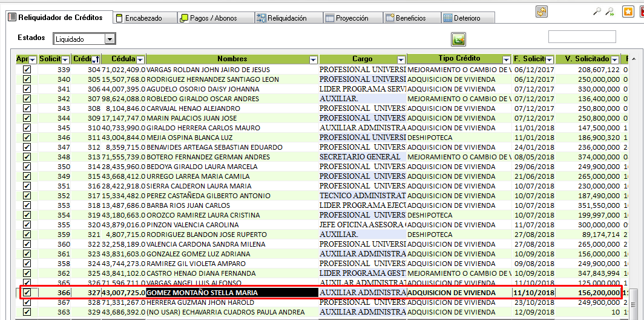Screen dimensions: 644x320
Task: Export the grid with the Excel icon
Action: click(x=458, y=39)
